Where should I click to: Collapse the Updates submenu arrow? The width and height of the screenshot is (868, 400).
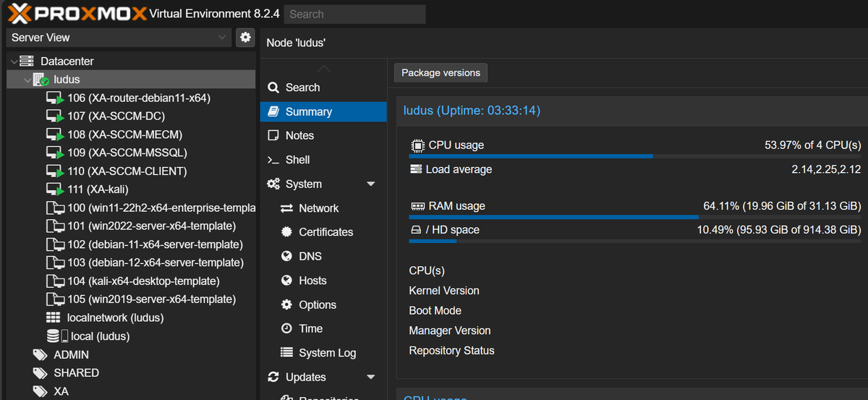click(371, 378)
